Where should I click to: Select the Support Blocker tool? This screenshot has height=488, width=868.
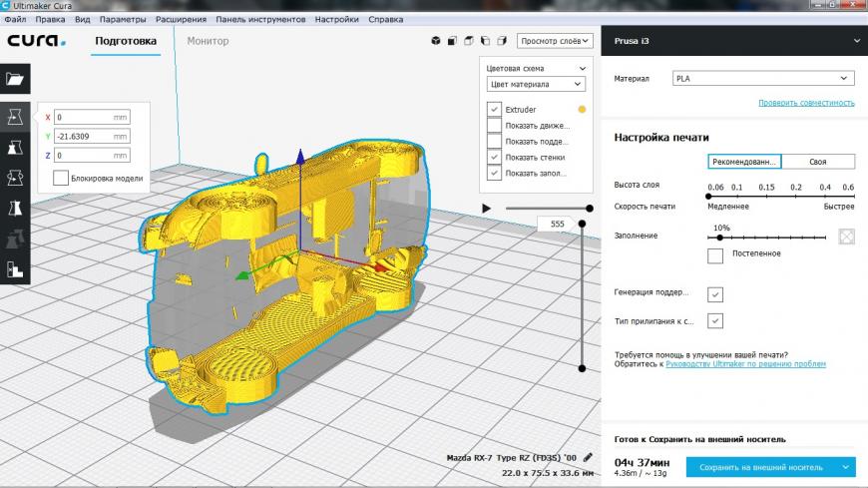[x=15, y=269]
